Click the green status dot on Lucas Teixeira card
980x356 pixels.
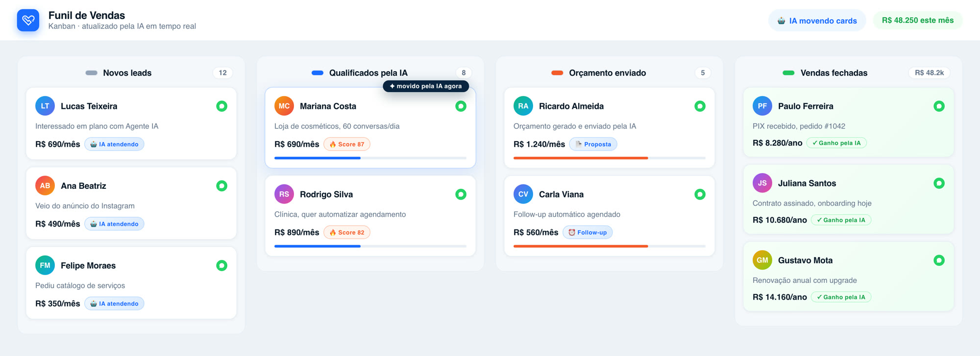pyautogui.click(x=222, y=106)
